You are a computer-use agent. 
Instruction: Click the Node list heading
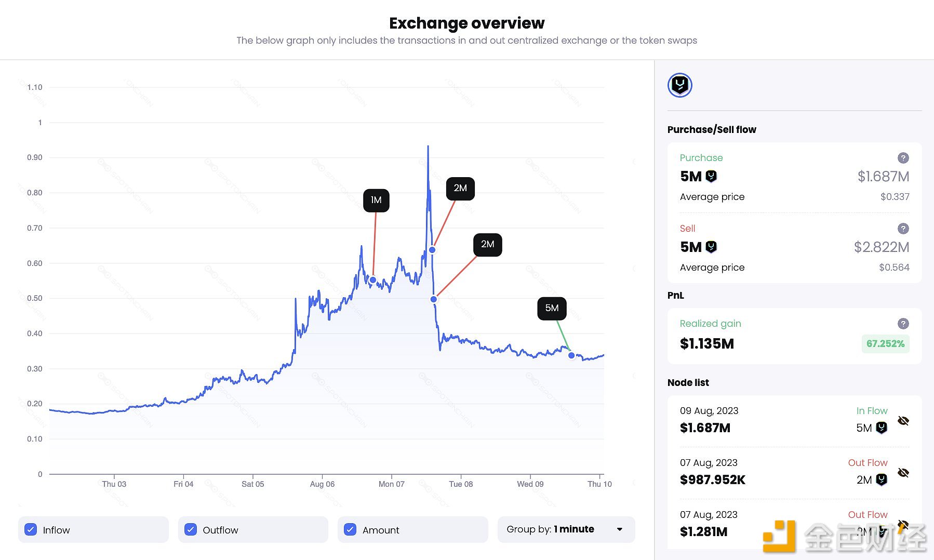(688, 383)
